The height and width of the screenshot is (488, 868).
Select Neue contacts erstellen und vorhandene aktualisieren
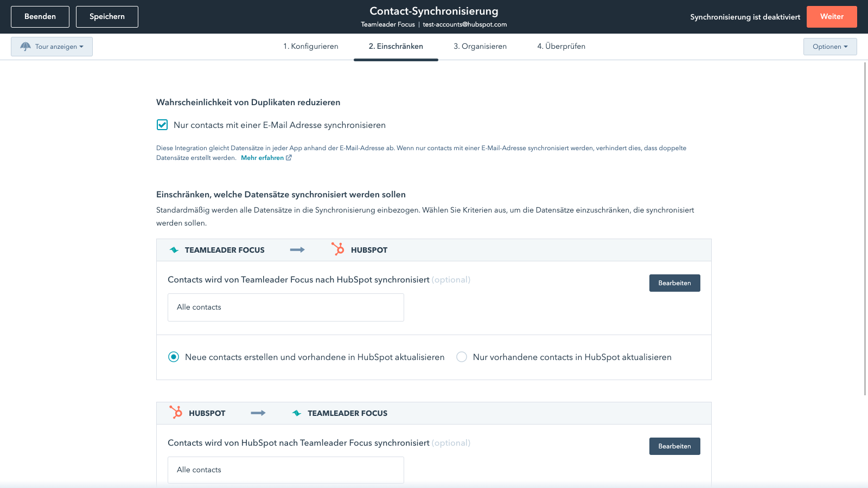coord(174,357)
